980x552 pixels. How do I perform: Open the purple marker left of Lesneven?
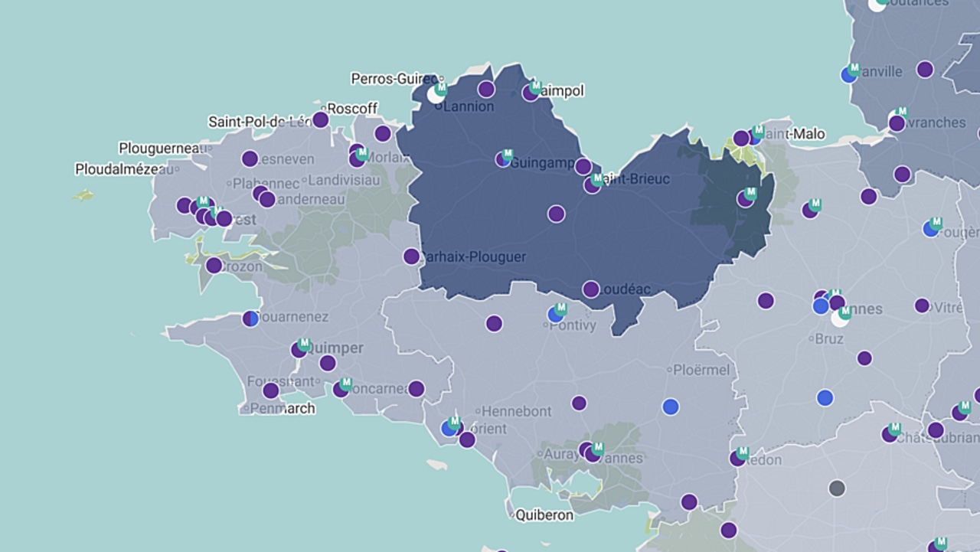pyautogui.click(x=250, y=159)
